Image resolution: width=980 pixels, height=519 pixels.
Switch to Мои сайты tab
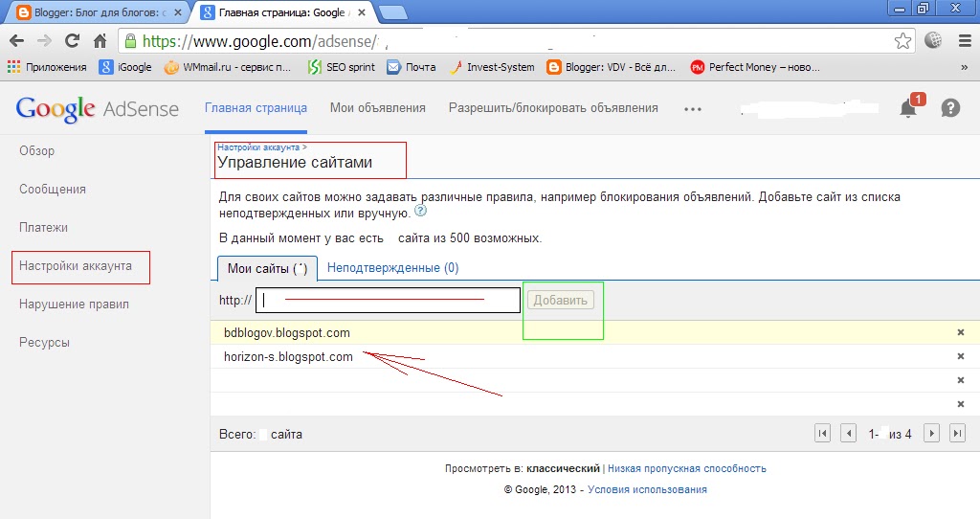pos(268,268)
